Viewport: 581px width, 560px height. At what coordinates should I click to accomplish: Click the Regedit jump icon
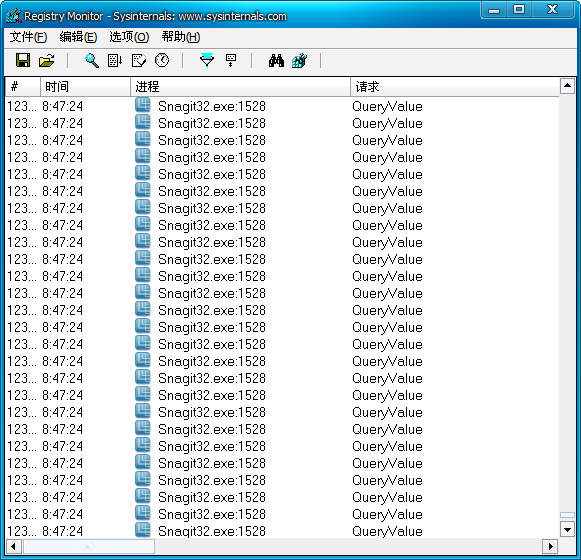click(x=299, y=60)
